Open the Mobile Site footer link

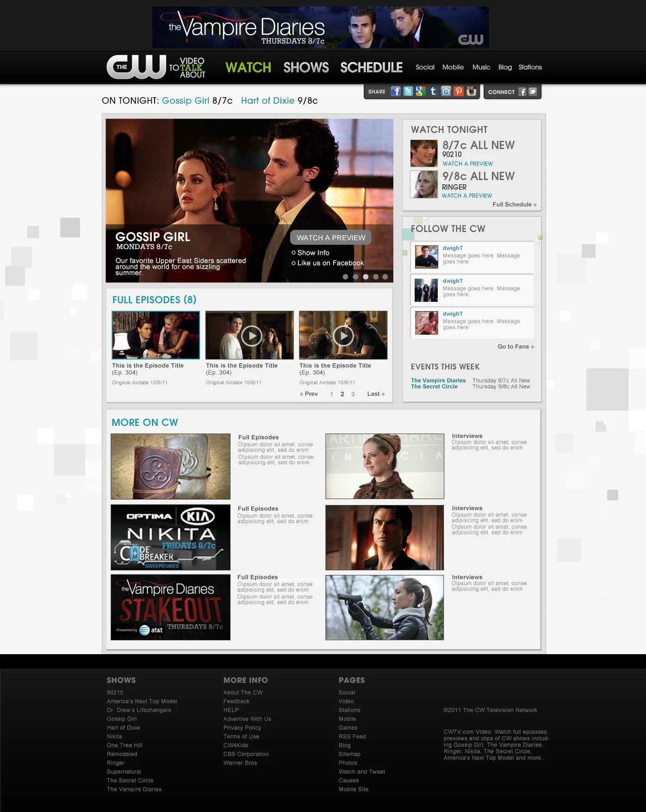(x=354, y=789)
